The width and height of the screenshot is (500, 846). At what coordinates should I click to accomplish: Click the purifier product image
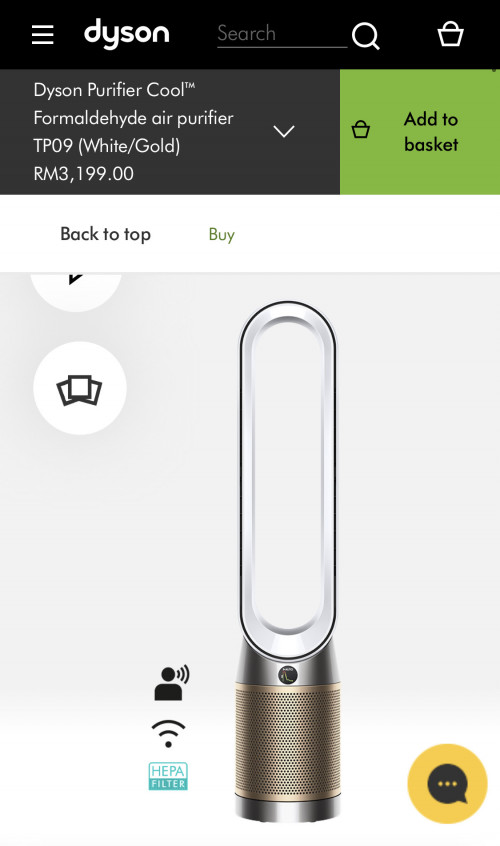pyautogui.click(x=288, y=561)
